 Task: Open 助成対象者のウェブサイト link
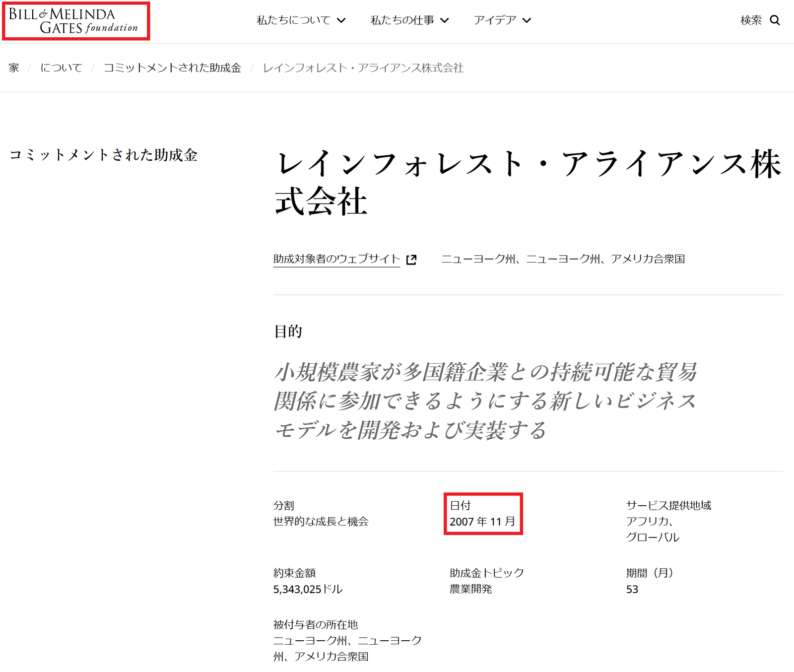(x=336, y=259)
